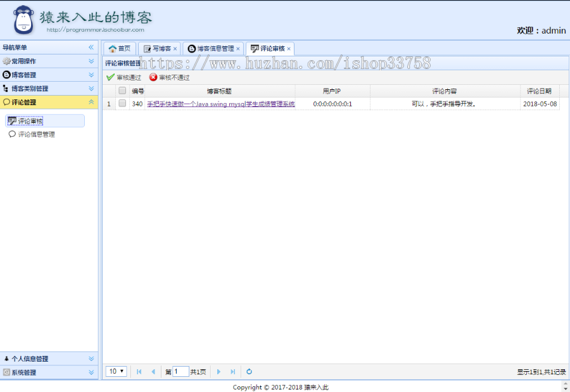The width and height of the screenshot is (570, 392).
Task: Open the page size dropdown showing 10
Action: point(116,372)
